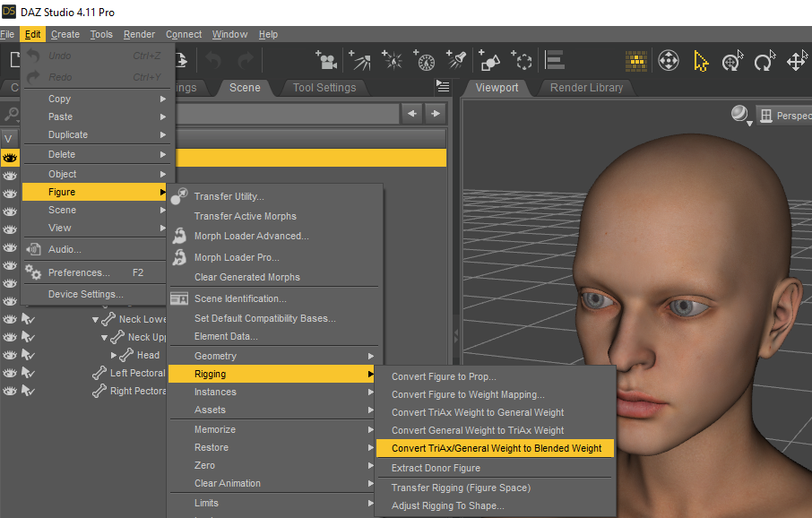This screenshot has width=812, height=518.
Task: Select Convert Figure to Prop menu item
Action: point(443,376)
